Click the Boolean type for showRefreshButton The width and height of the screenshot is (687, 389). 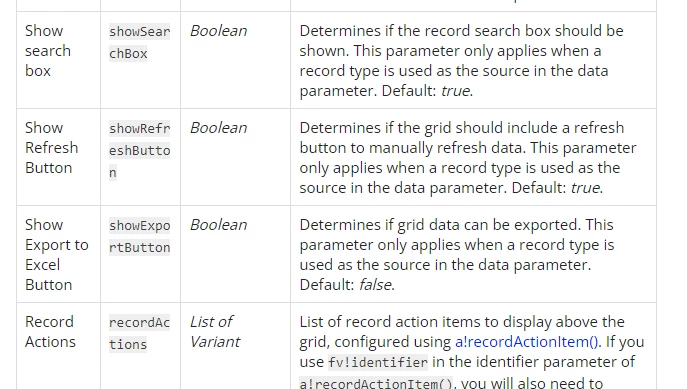pyautogui.click(x=218, y=128)
